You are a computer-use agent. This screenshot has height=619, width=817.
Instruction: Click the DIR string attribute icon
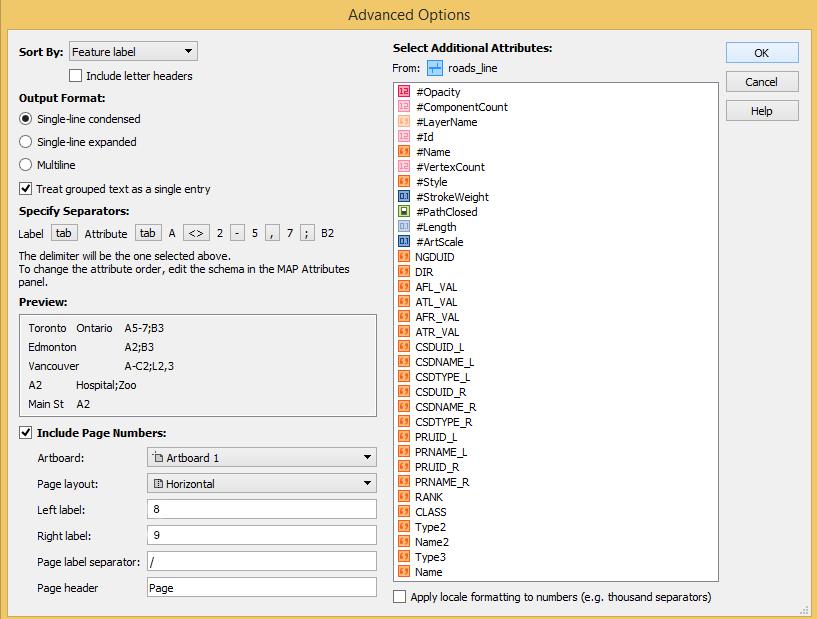point(404,272)
